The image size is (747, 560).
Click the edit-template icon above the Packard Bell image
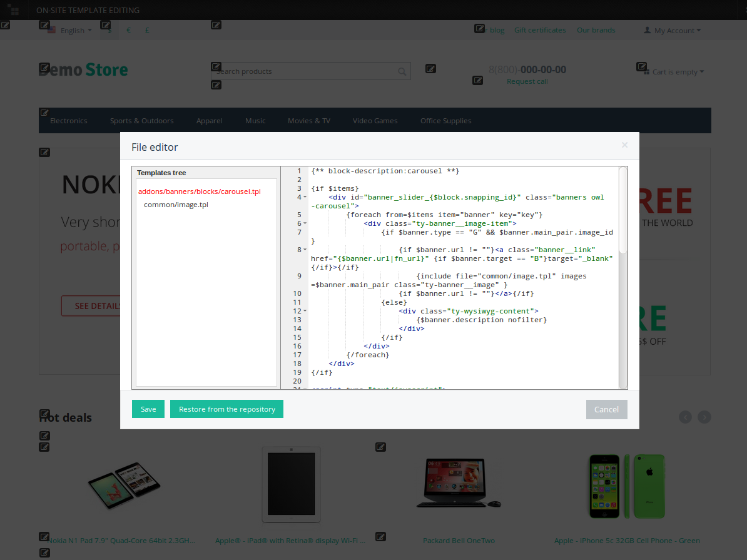(380, 447)
